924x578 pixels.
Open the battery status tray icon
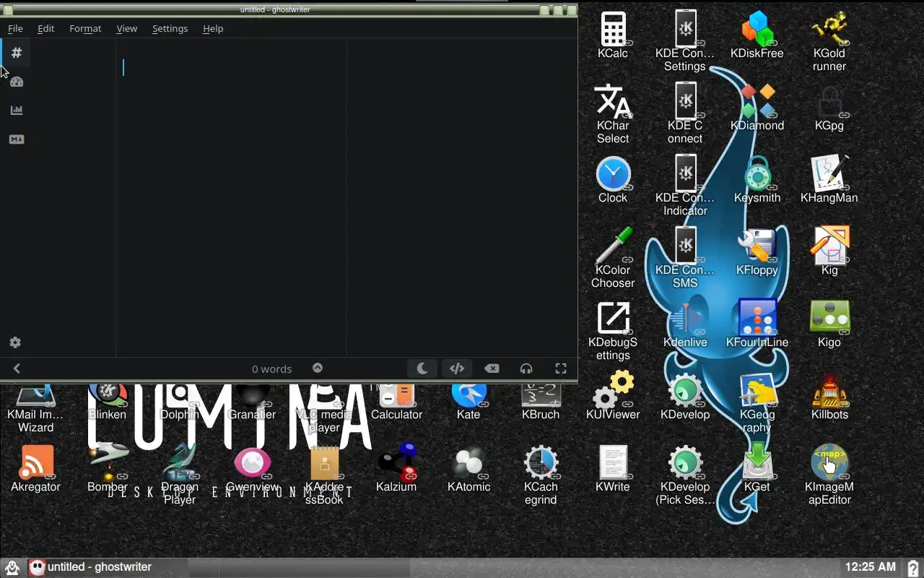pos(913,567)
